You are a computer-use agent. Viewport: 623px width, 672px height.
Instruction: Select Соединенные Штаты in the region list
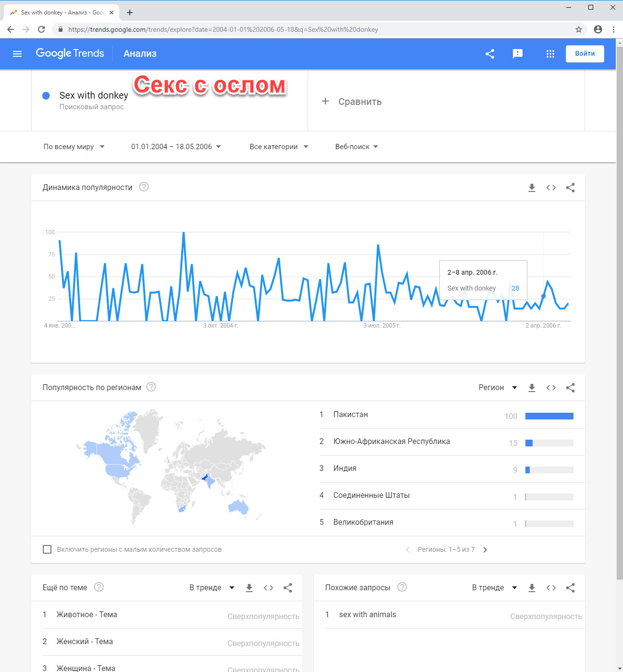(452, 495)
